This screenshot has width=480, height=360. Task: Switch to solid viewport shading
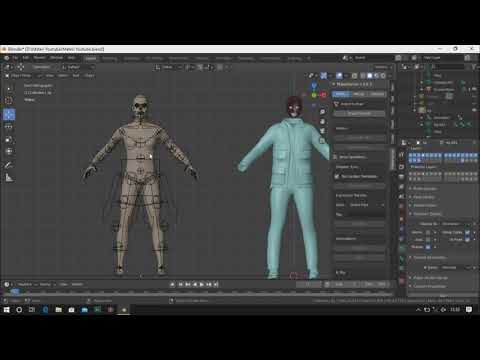[x=370, y=76]
